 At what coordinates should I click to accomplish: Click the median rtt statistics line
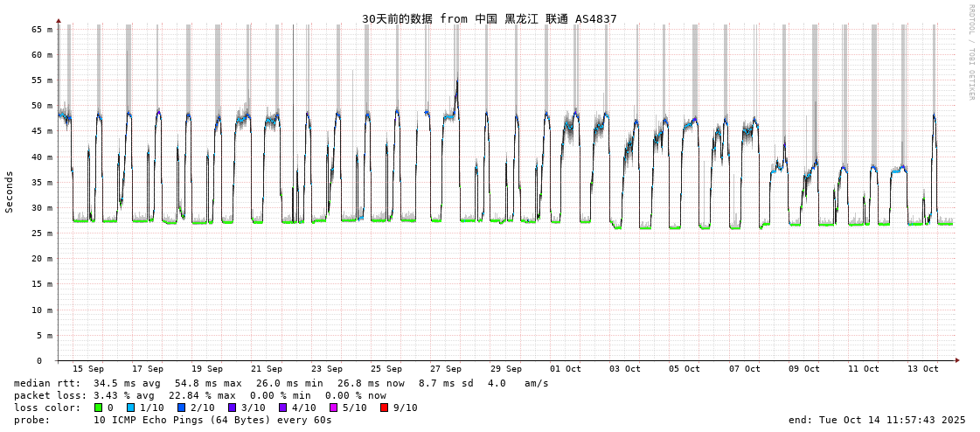[x=281, y=383]
